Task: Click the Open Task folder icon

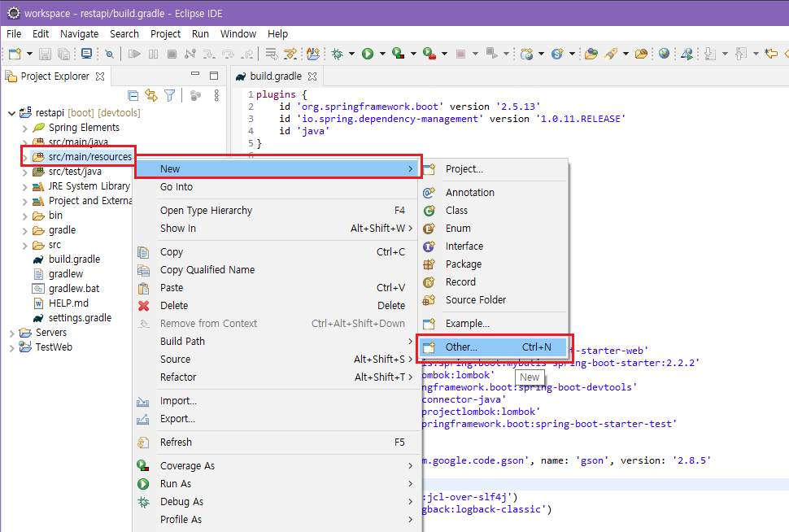Action: pyautogui.click(x=641, y=54)
